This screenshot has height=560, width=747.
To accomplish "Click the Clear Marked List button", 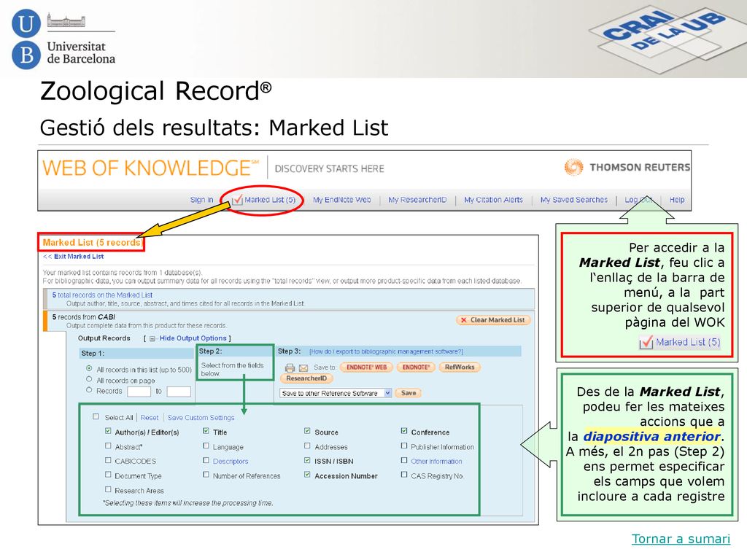I will coord(493,320).
